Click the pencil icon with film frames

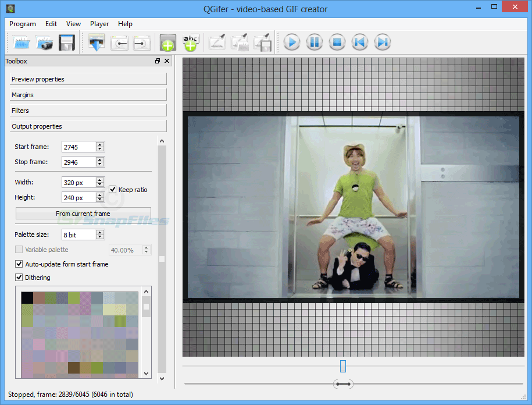(240, 42)
